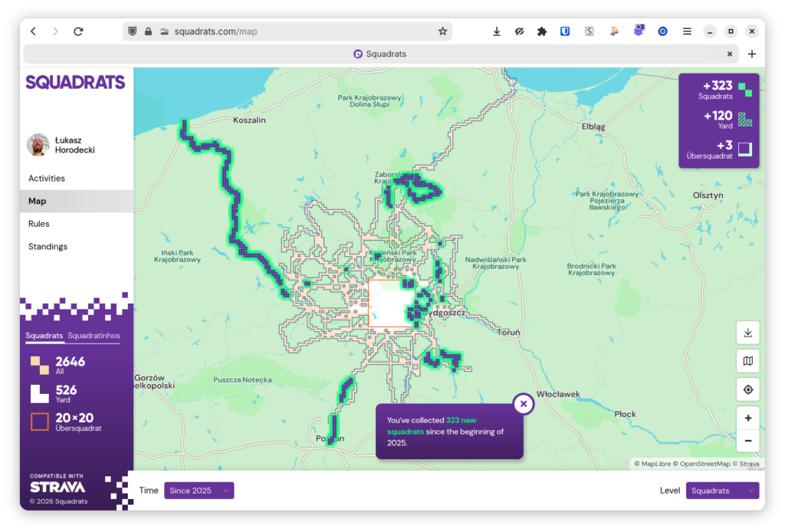This screenshot has width=785, height=532.
Task: Click the locate-me crosshair icon
Action: pyautogui.click(x=747, y=389)
